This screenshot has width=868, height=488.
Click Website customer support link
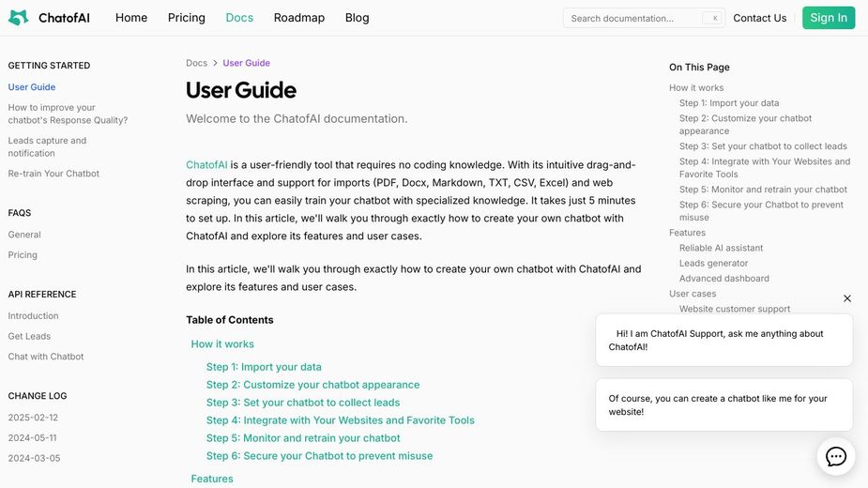735,309
